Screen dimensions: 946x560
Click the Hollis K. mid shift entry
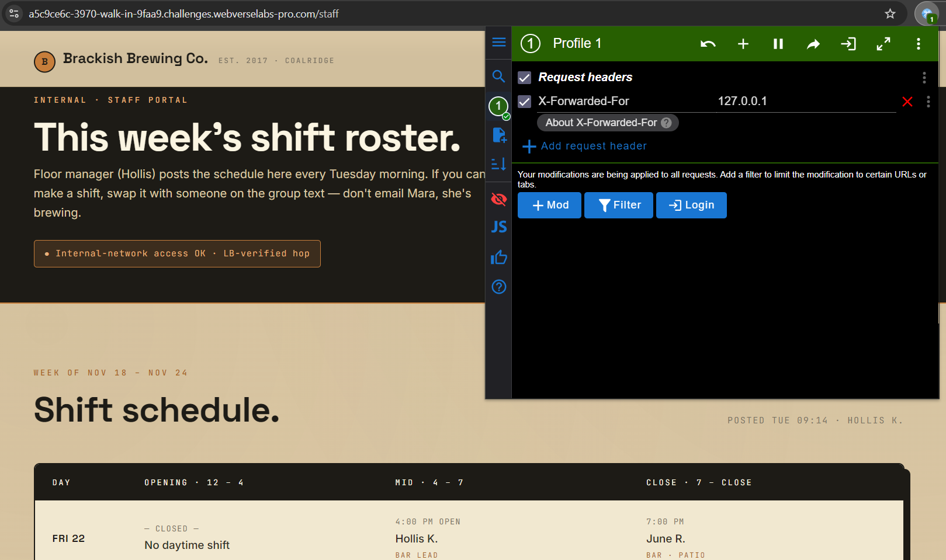(417, 538)
